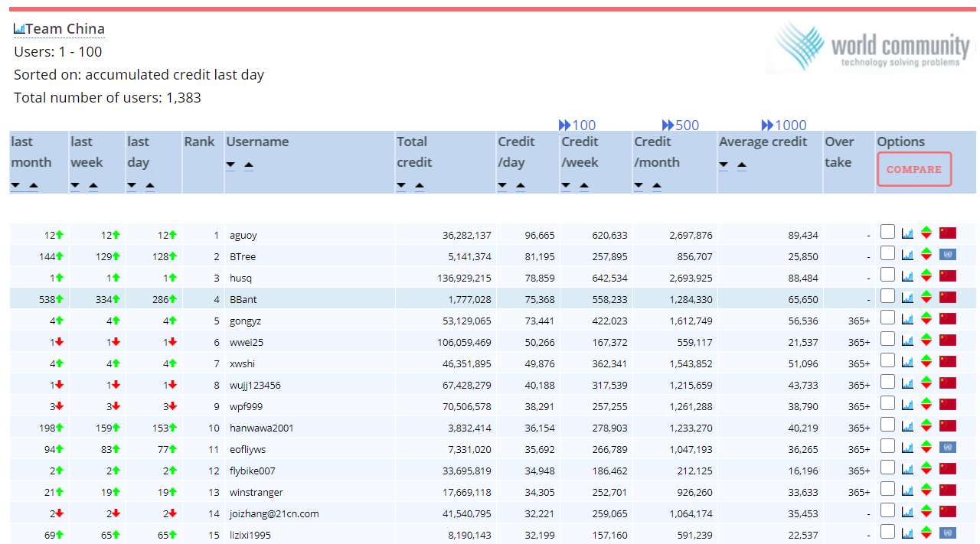Click up/down arrows icon for xwshi
980x544 pixels.
(926, 361)
